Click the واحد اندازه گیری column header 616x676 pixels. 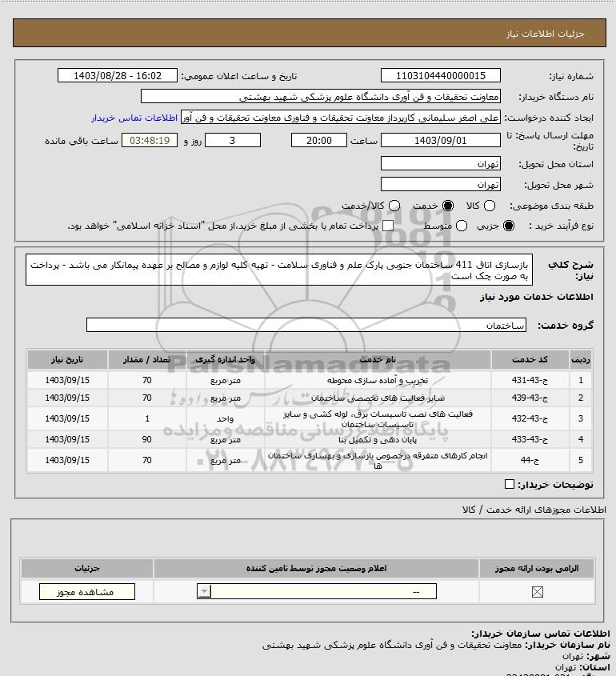(225, 359)
